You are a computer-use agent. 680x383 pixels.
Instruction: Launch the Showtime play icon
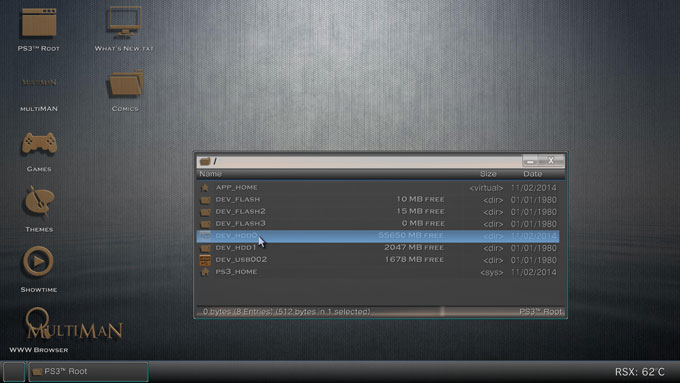click(38, 261)
